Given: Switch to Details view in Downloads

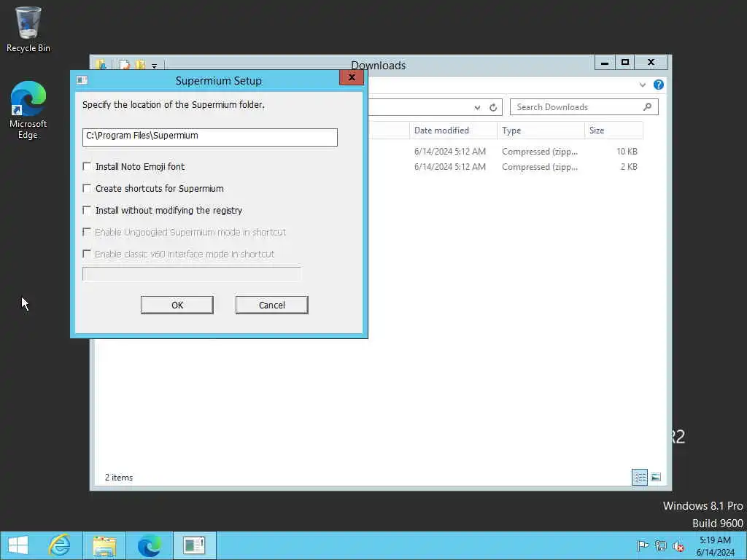Looking at the screenshot, I should coord(639,477).
